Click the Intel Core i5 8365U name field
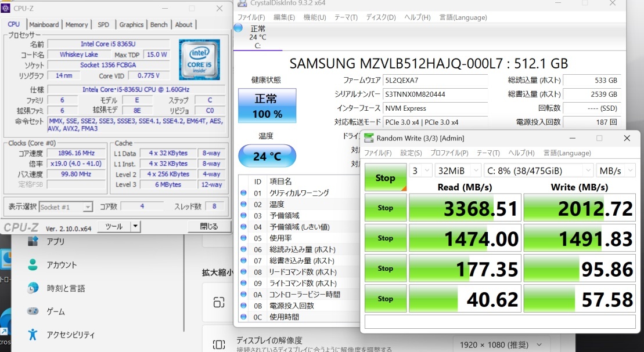This screenshot has height=352, width=644. coord(109,44)
